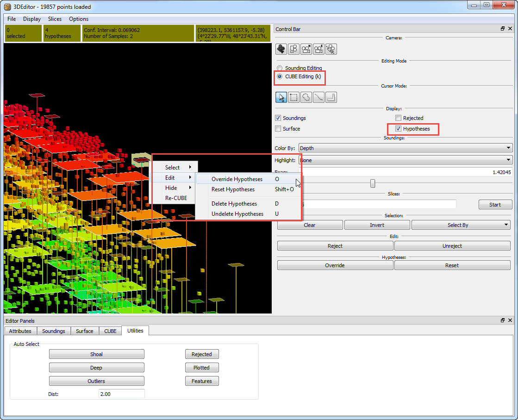Switch to the CUBE tab
The height and width of the screenshot is (420, 518).
110,331
